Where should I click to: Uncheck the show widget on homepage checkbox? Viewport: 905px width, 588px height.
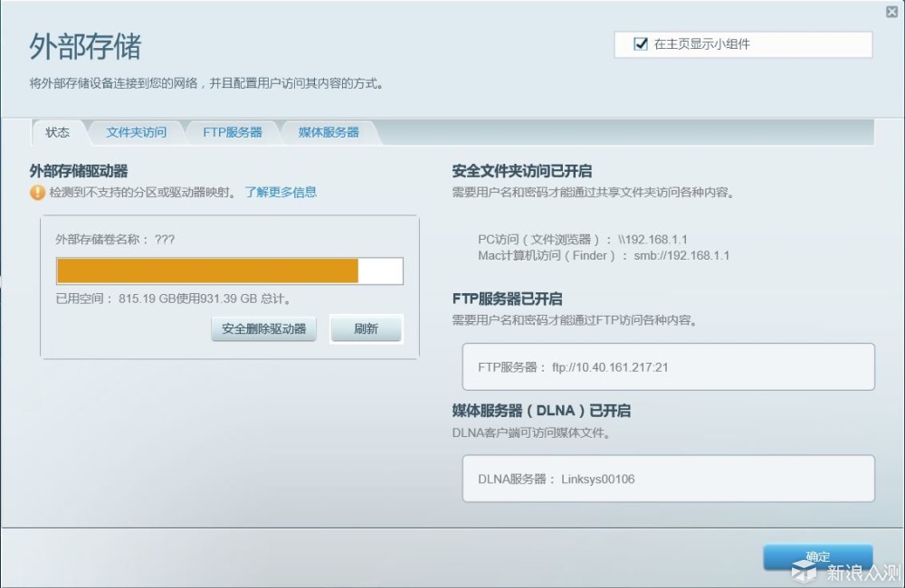click(641, 43)
